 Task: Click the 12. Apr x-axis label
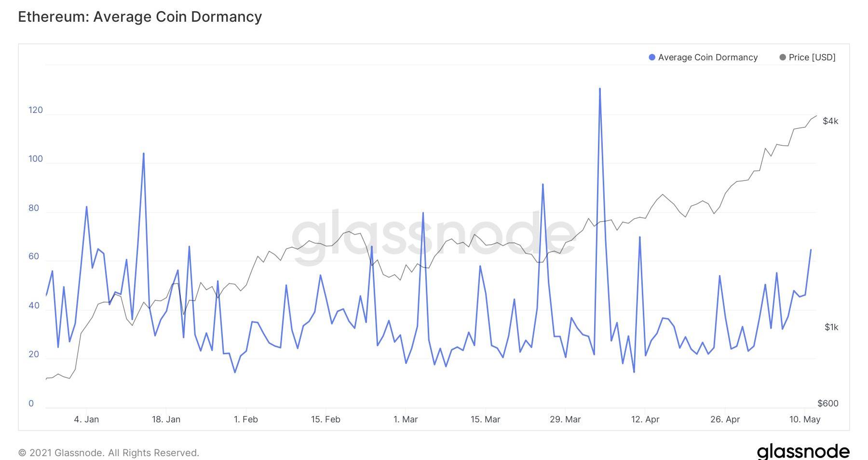click(x=645, y=419)
